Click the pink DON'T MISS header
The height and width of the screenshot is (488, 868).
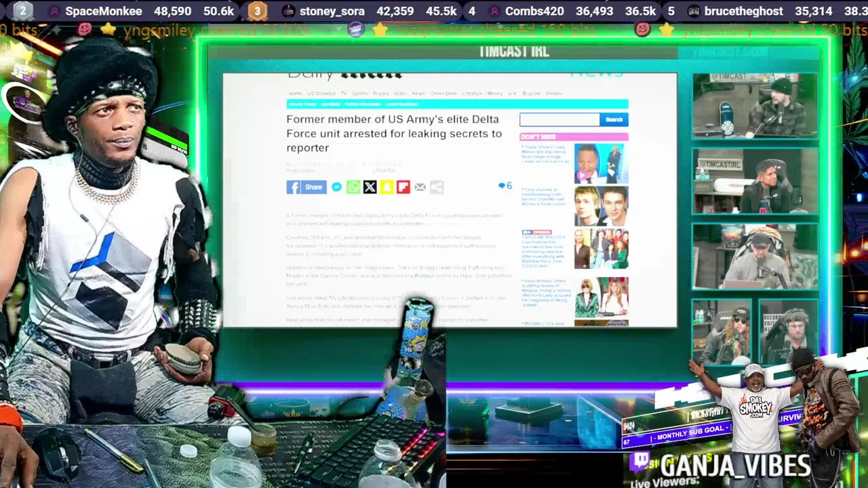pyautogui.click(x=574, y=137)
